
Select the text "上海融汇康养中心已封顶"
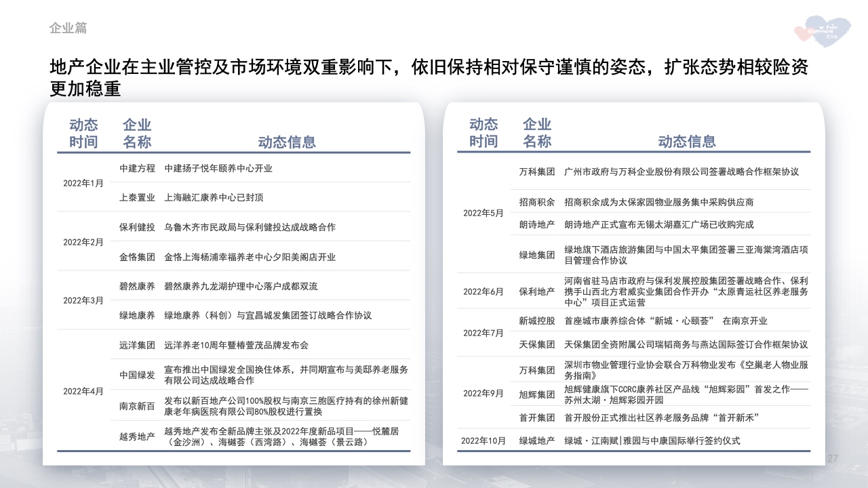214,198
